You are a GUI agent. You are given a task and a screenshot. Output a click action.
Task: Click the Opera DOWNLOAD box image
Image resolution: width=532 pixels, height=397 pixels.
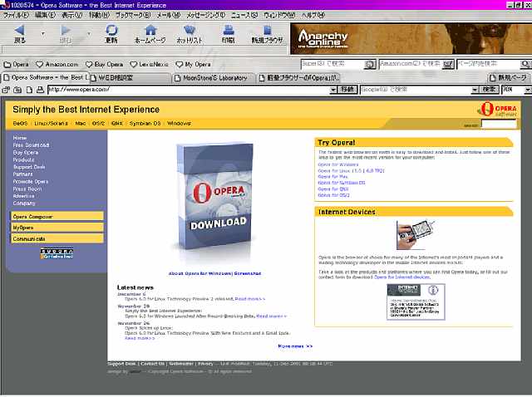click(214, 198)
